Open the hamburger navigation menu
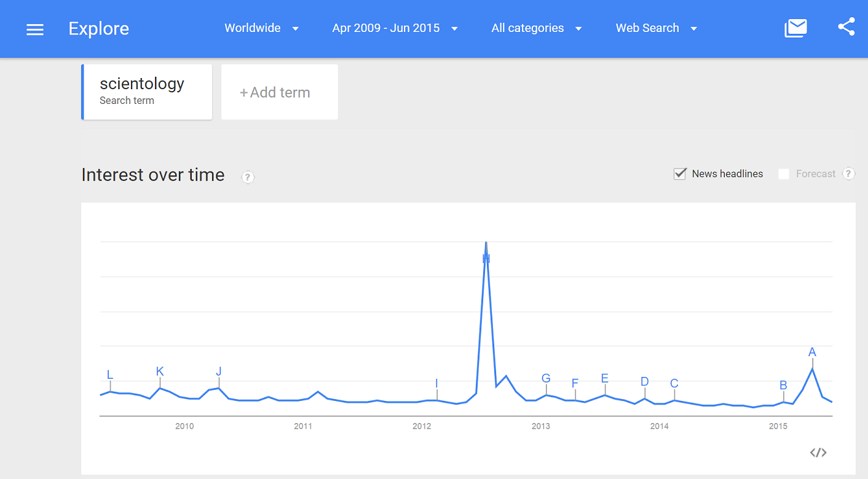The width and height of the screenshot is (868, 479). pyautogui.click(x=35, y=29)
